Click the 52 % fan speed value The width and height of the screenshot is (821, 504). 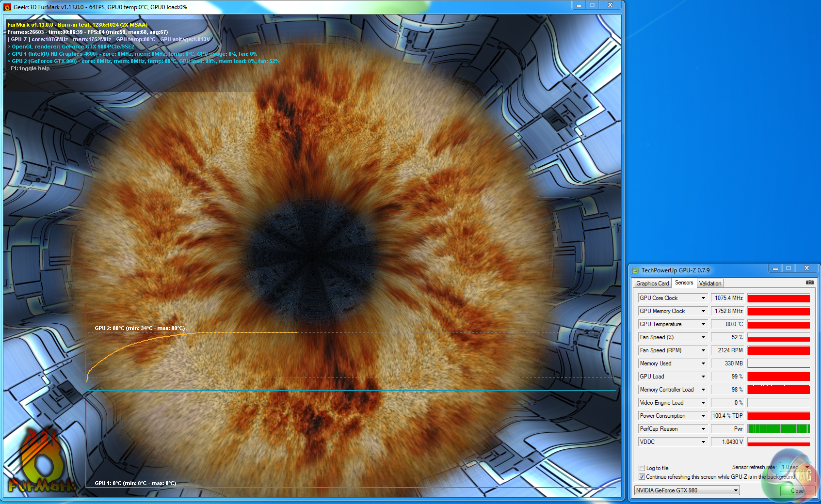click(728, 337)
